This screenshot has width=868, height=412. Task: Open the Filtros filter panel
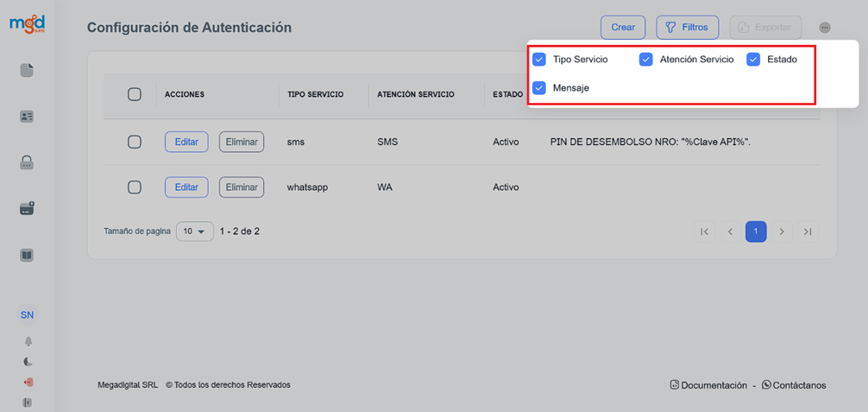[x=687, y=28]
